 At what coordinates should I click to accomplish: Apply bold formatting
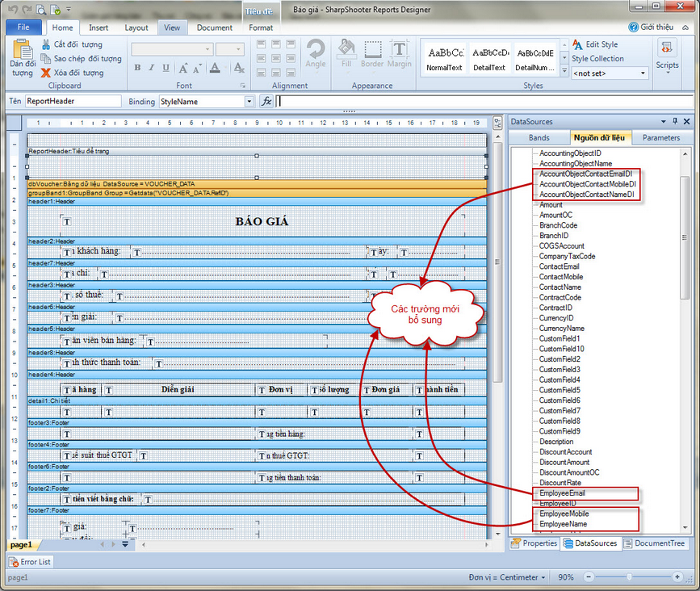(137, 68)
